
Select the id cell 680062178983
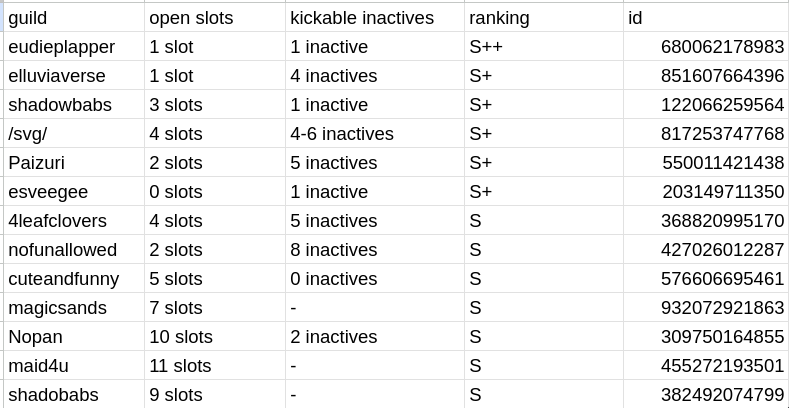pos(705,47)
